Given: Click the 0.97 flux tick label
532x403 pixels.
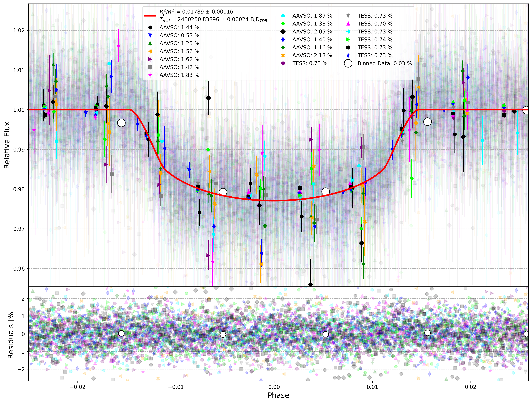Looking at the screenshot, I should pyautogui.click(x=19, y=229).
